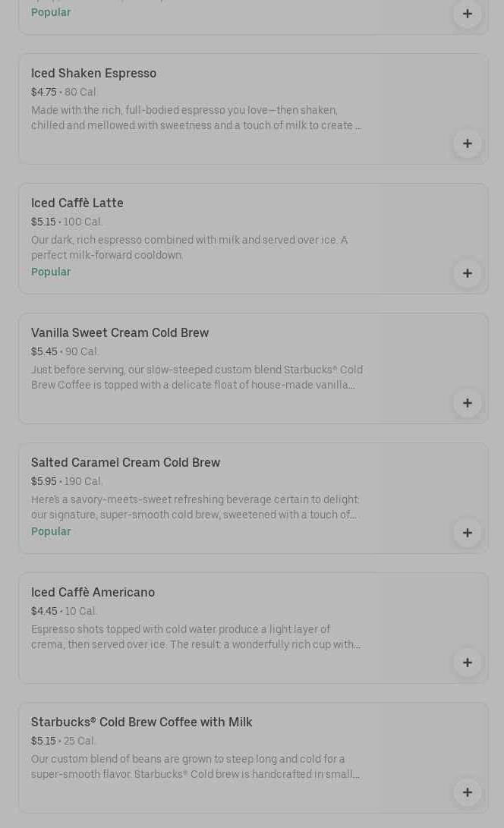Viewport: 504px width, 828px height.
Task: Click Popular label under Salted Caramel Cold Brew
Action: 51,531
